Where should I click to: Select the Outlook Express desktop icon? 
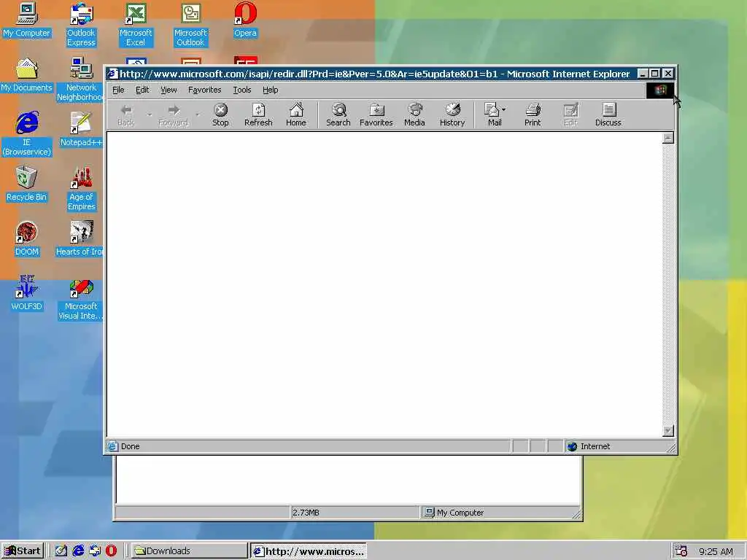tap(81, 25)
